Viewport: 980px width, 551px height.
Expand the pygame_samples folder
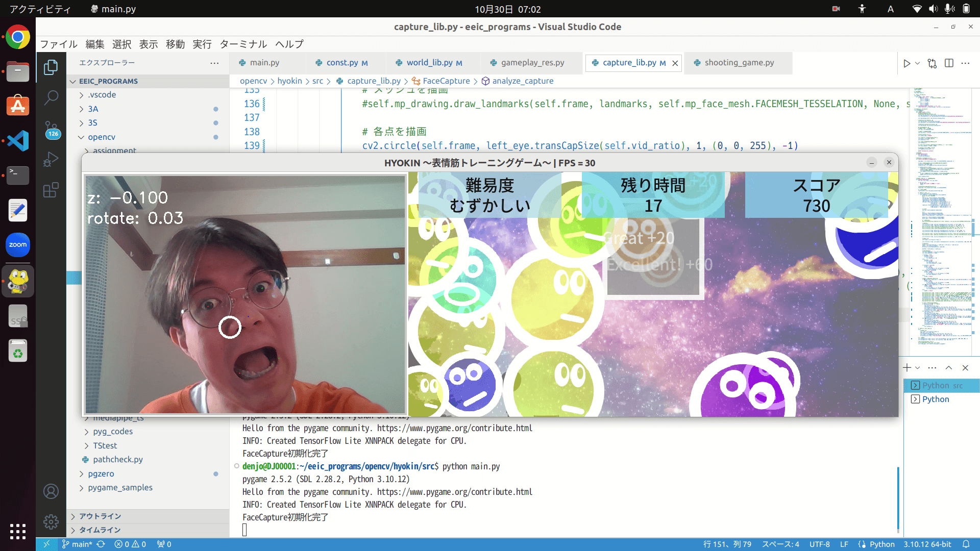[120, 487]
